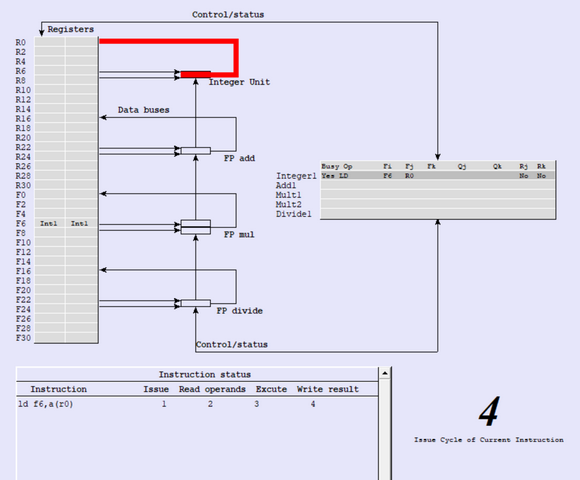Click the large cycle counter number 4
This screenshot has height=480, width=580.
[x=489, y=411]
